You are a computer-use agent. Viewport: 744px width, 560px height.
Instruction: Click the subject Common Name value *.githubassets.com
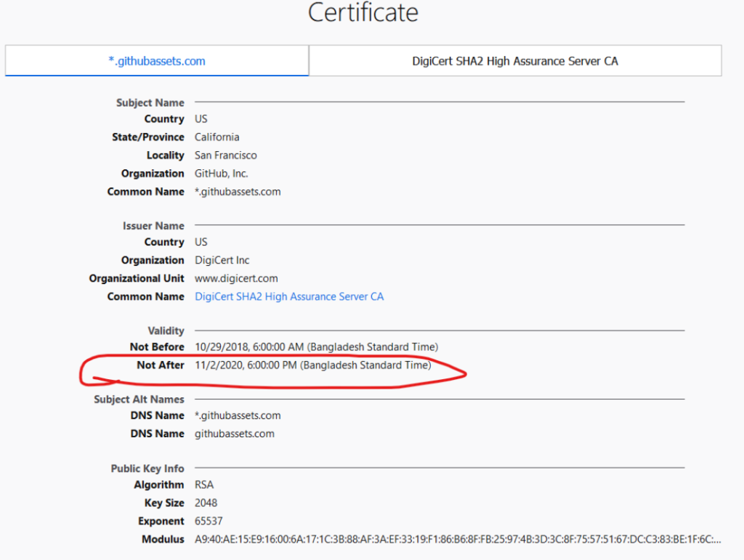(238, 192)
